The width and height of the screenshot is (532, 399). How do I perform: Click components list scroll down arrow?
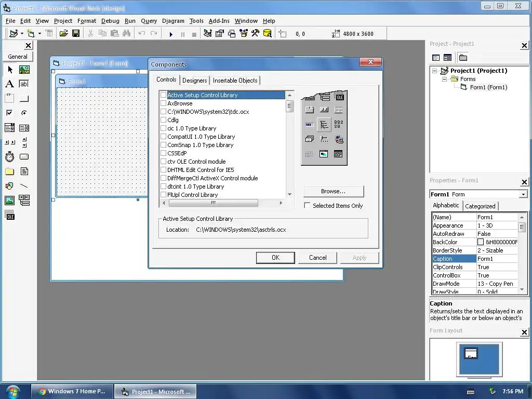(x=289, y=194)
